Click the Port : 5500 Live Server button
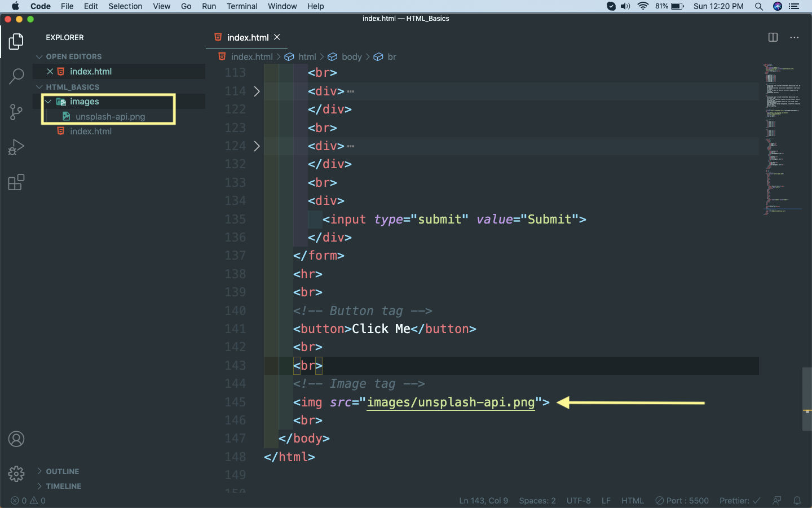Viewport: 812px width, 508px height. tap(682, 501)
